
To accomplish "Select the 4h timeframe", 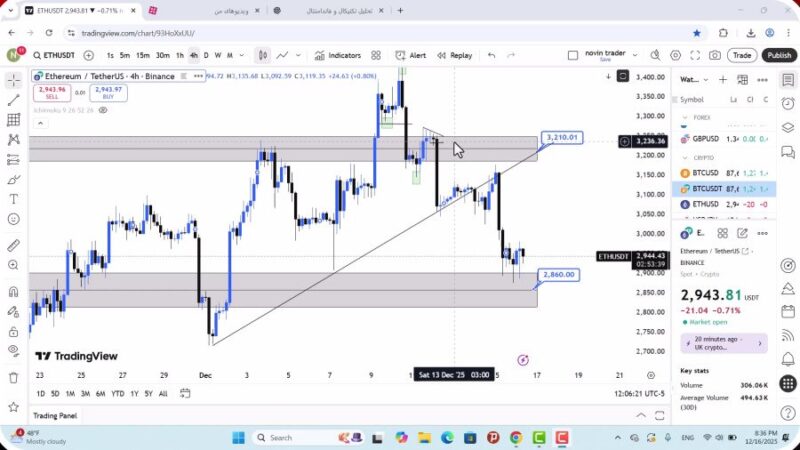I will (193, 56).
